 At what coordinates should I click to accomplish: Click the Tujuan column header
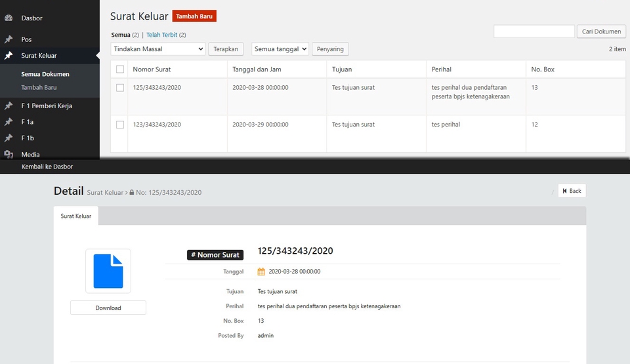[342, 69]
